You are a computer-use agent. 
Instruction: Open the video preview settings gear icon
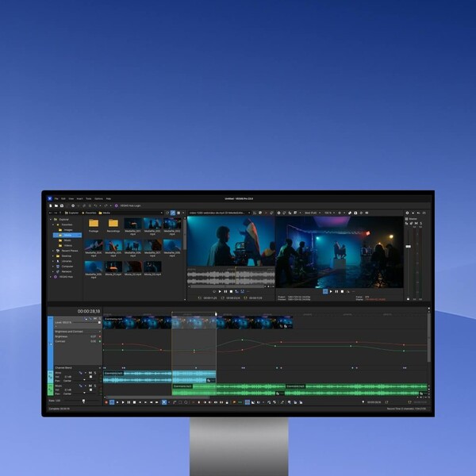(x=279, y=213)
